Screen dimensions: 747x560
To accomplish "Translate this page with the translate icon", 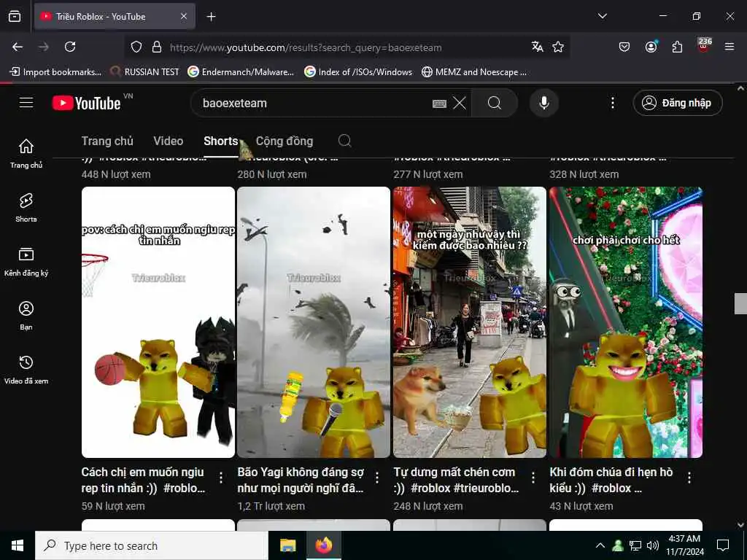I will (538, 47).
